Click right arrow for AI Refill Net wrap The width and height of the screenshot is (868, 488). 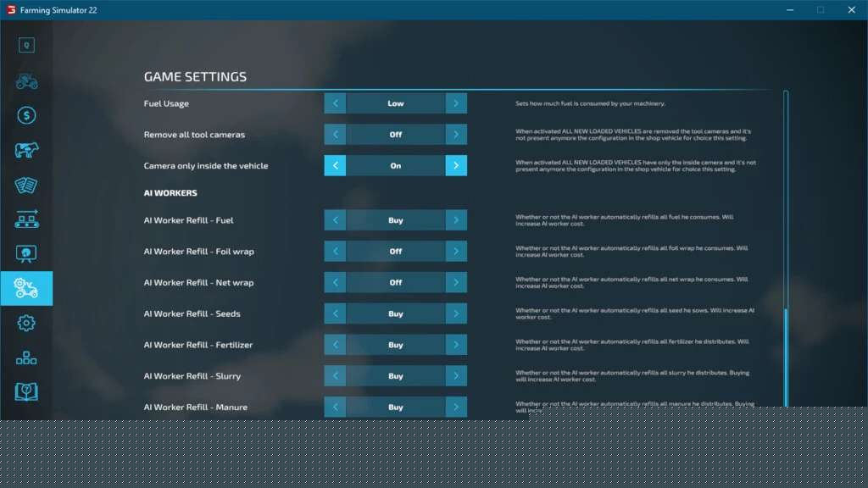pyautogui.click(x=456, y=282)
